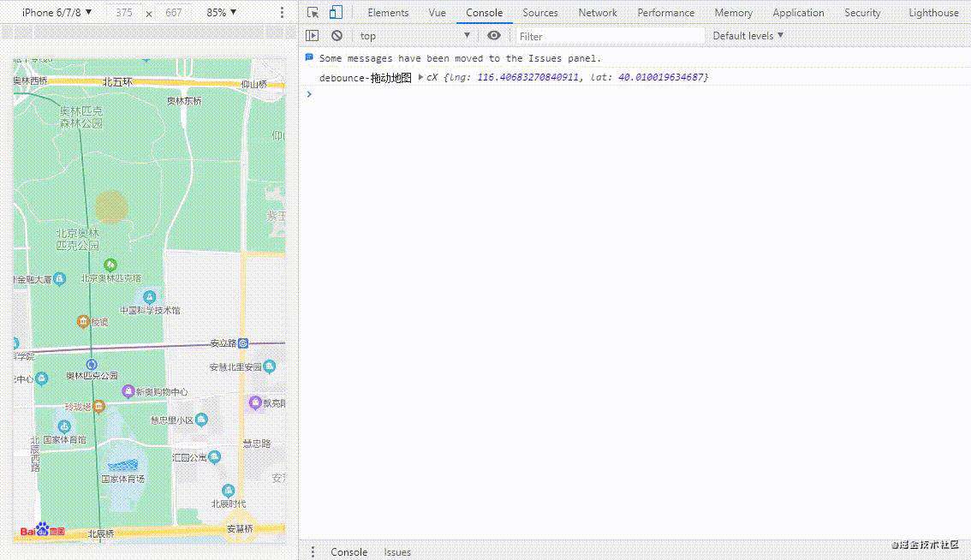Select the Console tab in the top bar

[485, 12]
